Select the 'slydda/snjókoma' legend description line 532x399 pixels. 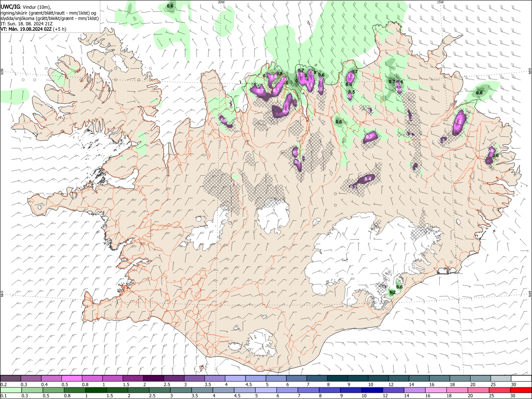coord(49,18)
